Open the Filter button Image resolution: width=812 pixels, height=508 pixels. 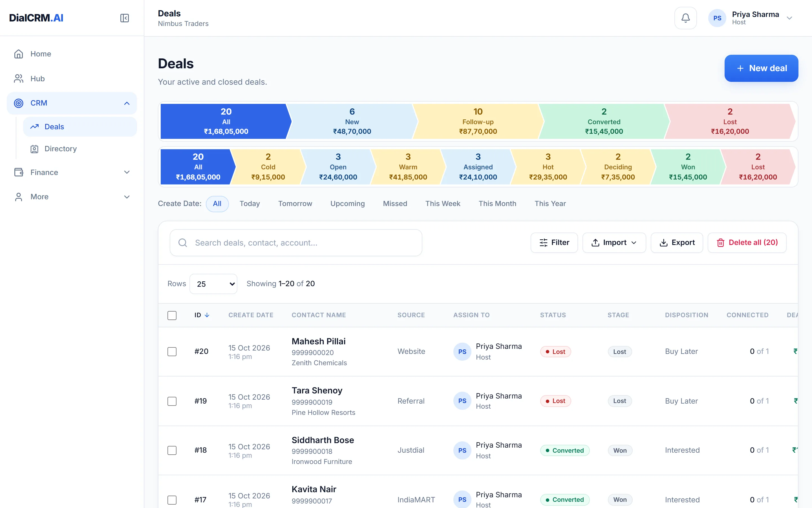pyautogui.click(x=554, y=243)
